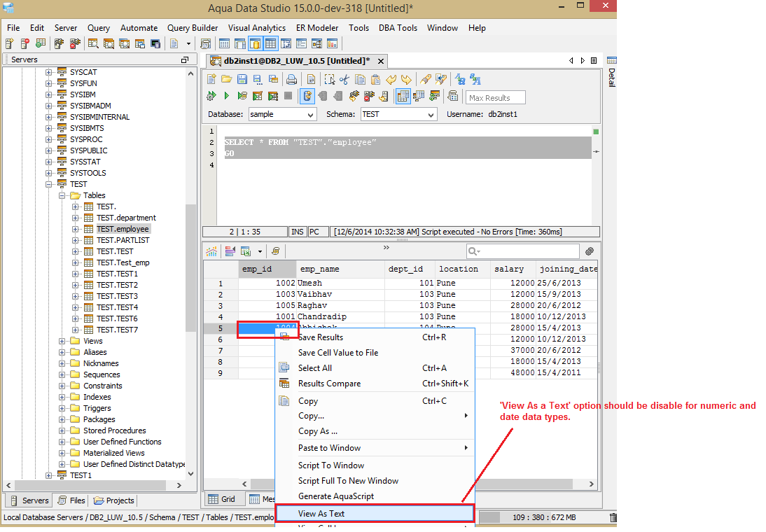The width and height of the screenshot is (766, 532).
Task: Toggle the highlighted table grid layout icon
Action: coord(270,43)
